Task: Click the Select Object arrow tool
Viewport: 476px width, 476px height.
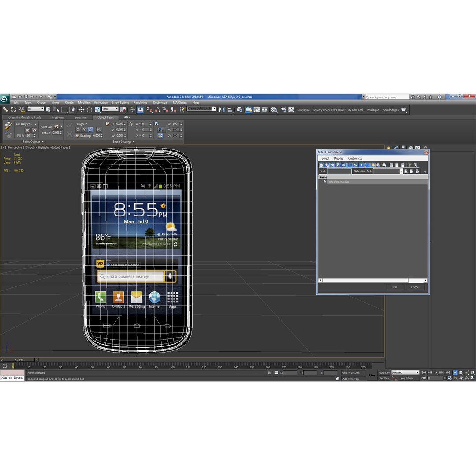Action: tap(48, 110)
